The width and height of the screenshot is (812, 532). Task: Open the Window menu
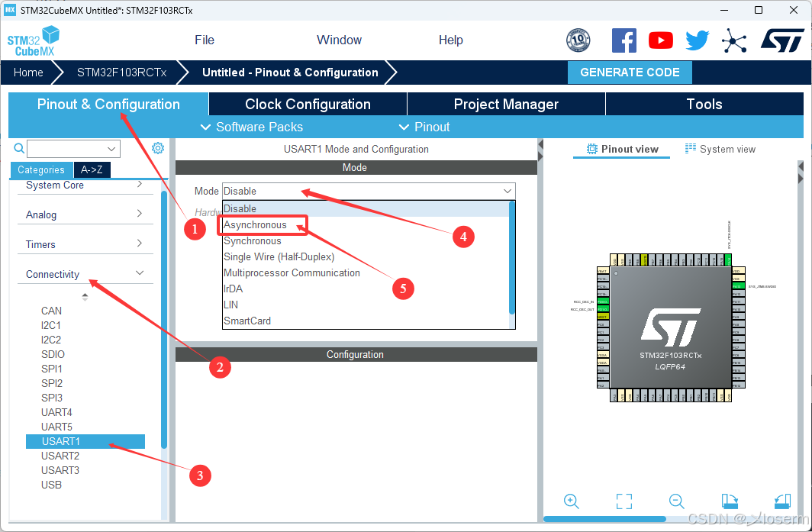339,40
